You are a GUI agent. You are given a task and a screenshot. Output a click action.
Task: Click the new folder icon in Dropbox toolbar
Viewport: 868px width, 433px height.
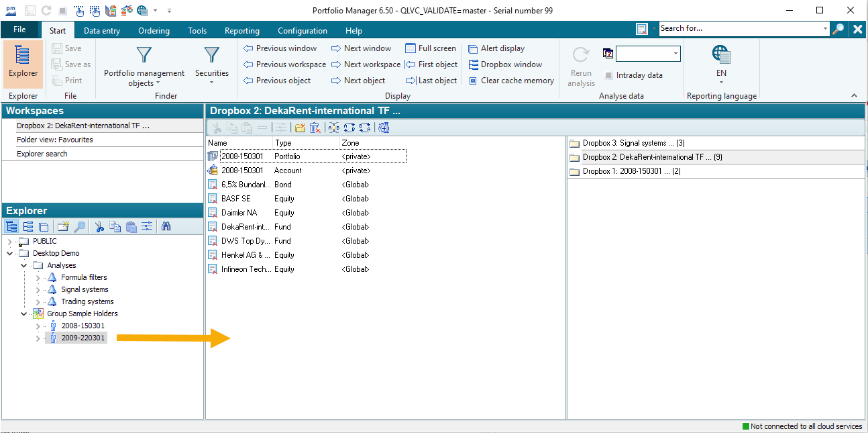coord(300,128)
